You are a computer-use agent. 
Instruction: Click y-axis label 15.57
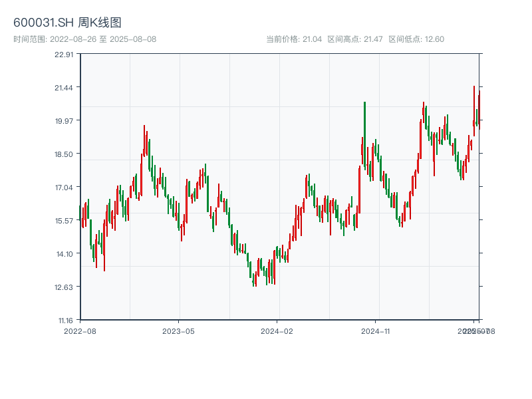64,221
